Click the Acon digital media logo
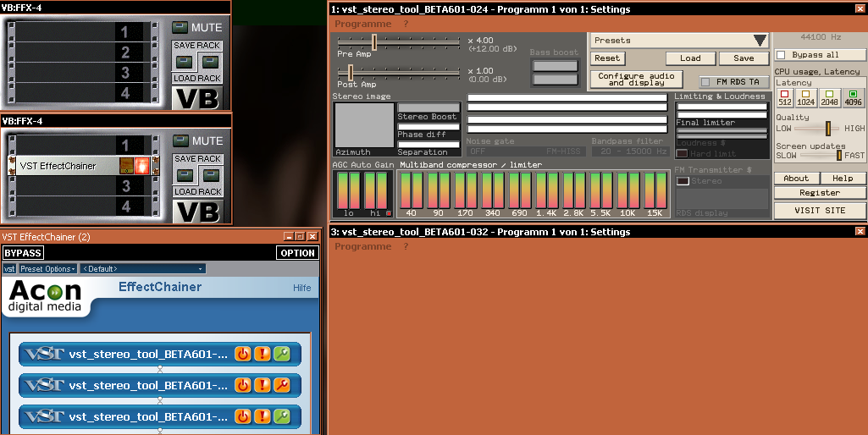 [45, 296]
